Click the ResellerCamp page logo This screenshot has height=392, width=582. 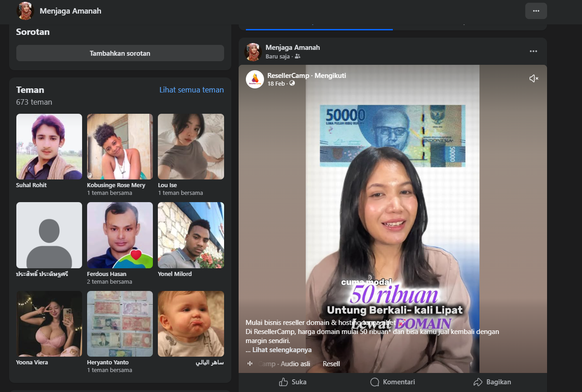click(x=255, y=79)
